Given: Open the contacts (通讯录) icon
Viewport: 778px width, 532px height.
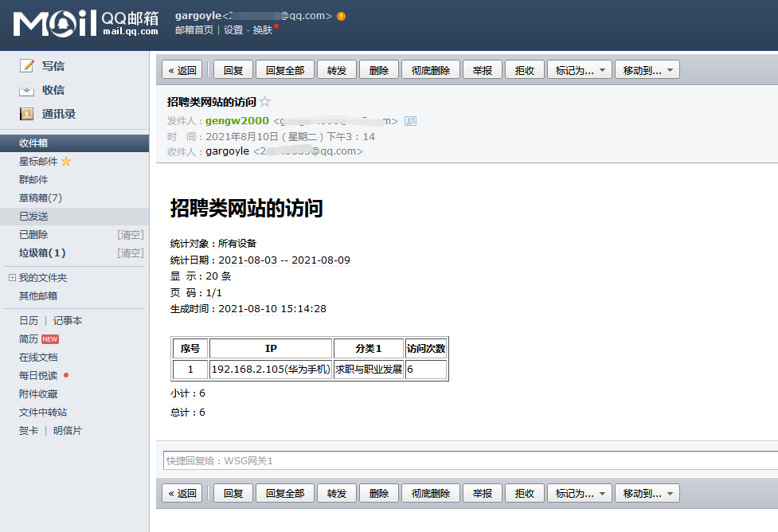Looking at the screenshot, I should pyautogui.click(x=27, y=114).
